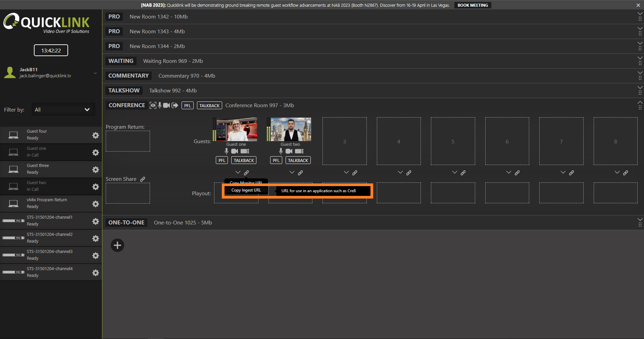Collapse Conference Room 997 chevron
644x339 pixels.
tap(640, 102)
